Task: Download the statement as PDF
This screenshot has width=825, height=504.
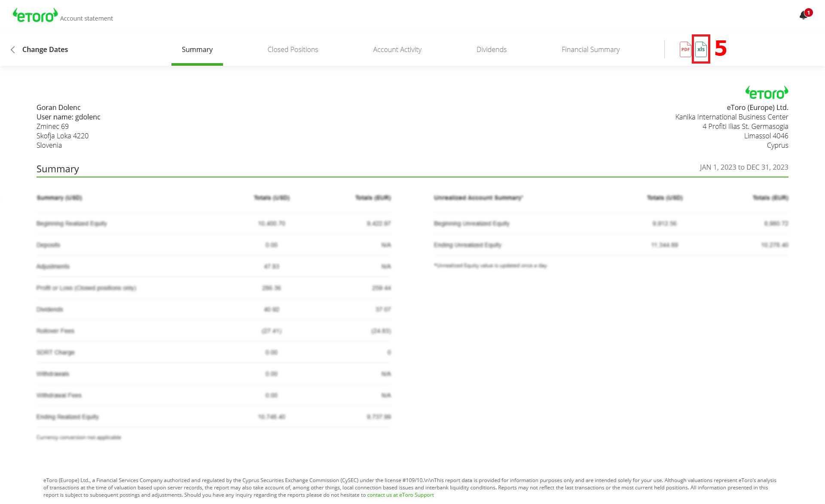Action: tap(685, 49)
